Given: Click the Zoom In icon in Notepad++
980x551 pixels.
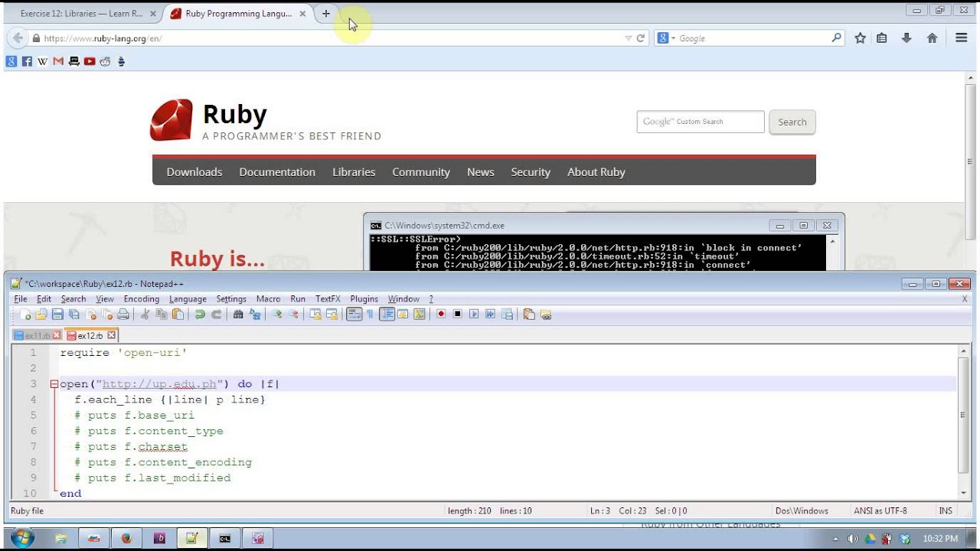Looking at the screenshot, I should coord(276,314).
